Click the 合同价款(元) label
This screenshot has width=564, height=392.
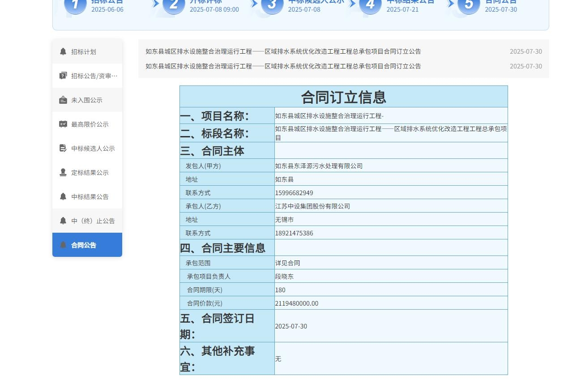coord(205,303)
